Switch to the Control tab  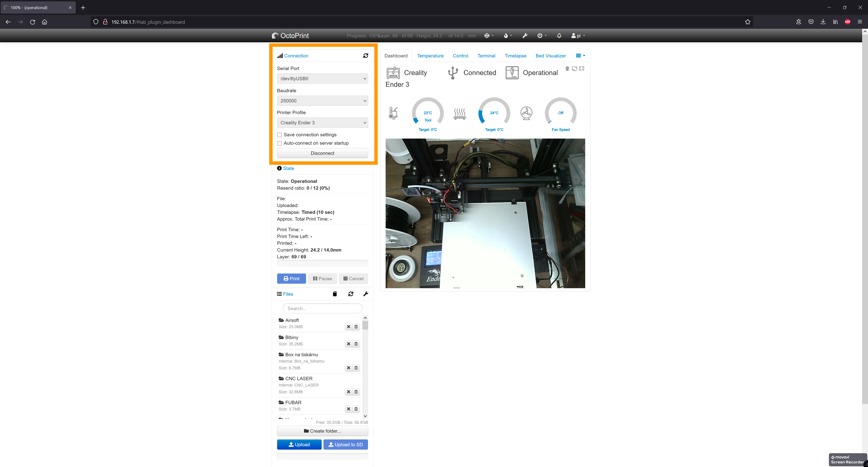(460, 56)
